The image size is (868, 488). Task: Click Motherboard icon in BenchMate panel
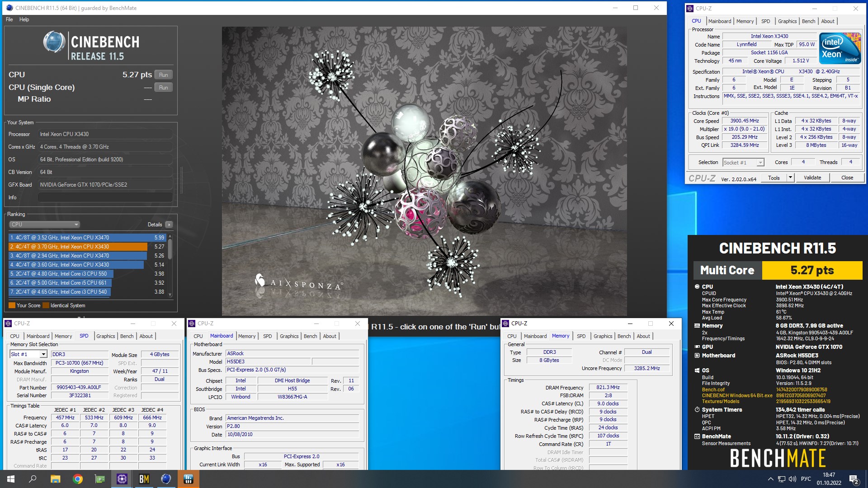(x=697, y=356)
